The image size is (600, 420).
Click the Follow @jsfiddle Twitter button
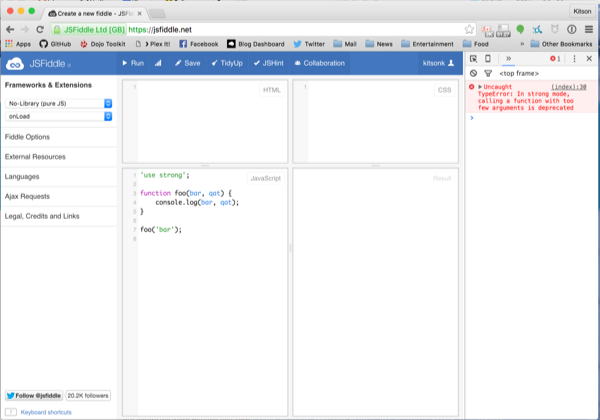(34, 396)
